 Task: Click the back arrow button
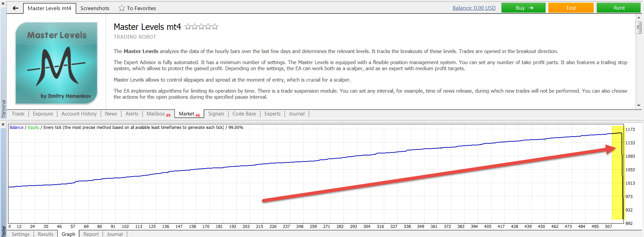(15, 8)
